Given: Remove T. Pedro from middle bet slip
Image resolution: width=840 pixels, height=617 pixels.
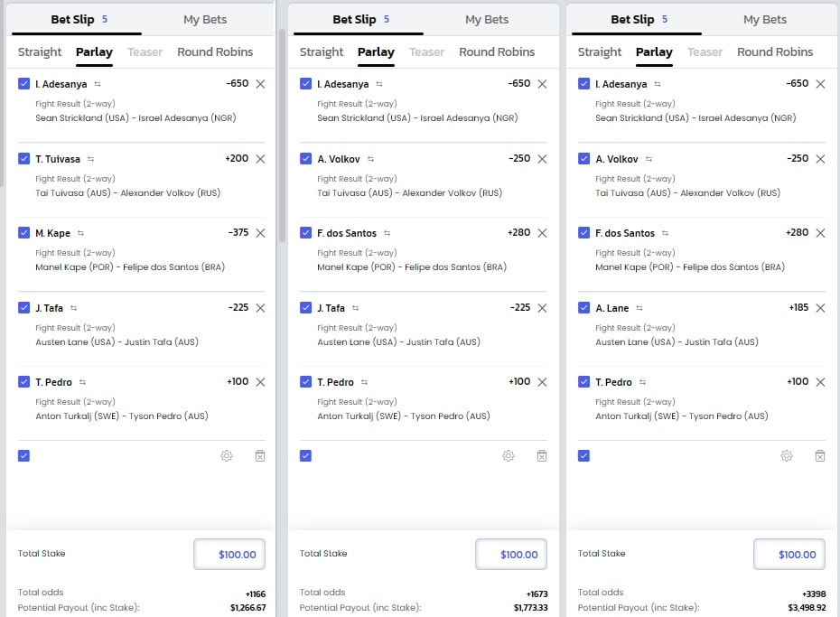Looking at the screenshot, I should pos(542,382).
